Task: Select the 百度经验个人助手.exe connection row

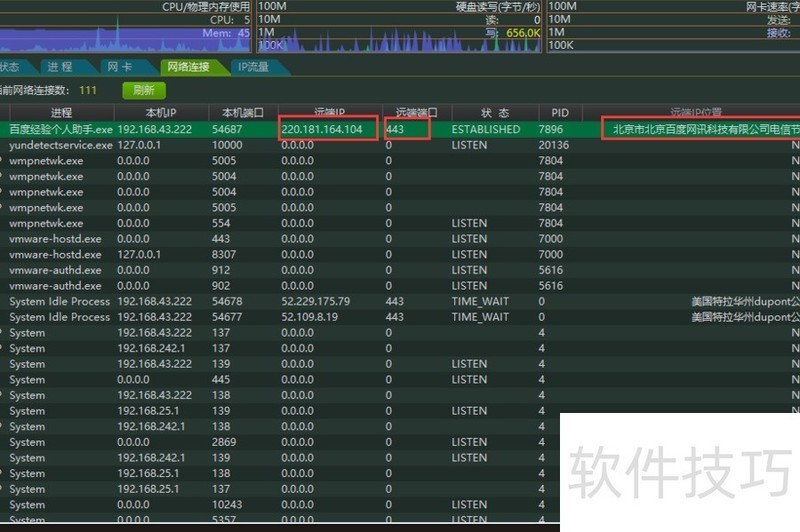Action: [x=400, y=129]
